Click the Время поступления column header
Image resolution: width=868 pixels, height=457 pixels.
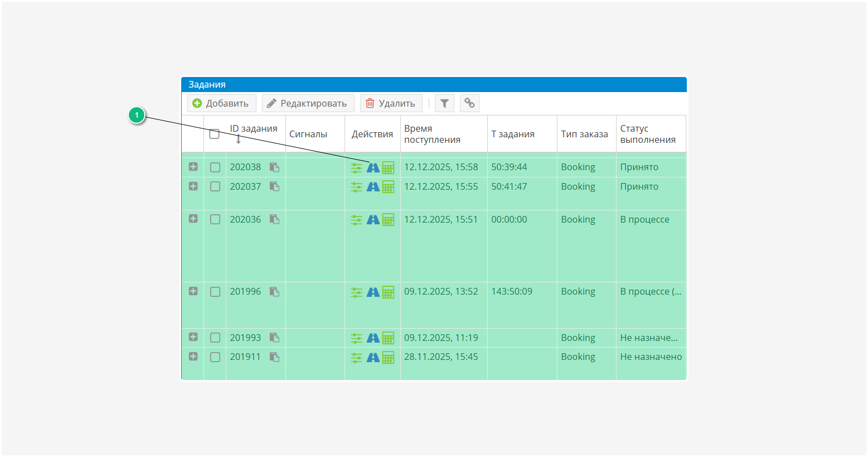point(432,134)
